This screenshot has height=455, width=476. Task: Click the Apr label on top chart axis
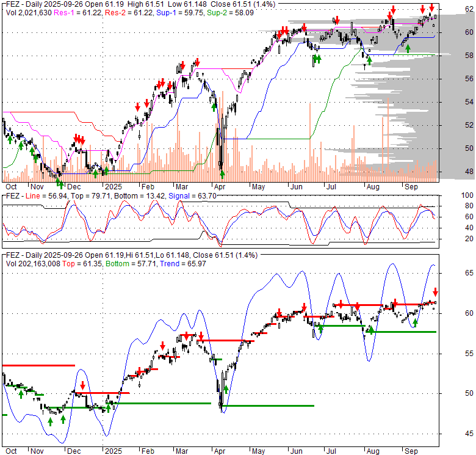[x=220, y=187]
